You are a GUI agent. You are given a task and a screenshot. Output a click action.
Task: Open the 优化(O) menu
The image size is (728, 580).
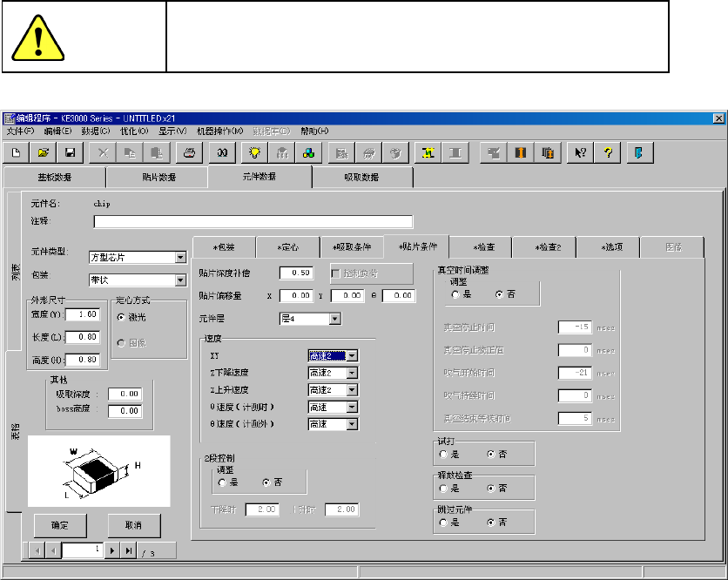point(131,131)
